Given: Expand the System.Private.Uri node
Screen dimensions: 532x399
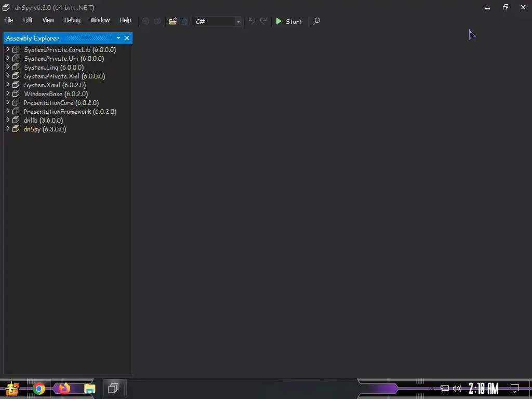Looking at the screenshot, I should point(8,58).
